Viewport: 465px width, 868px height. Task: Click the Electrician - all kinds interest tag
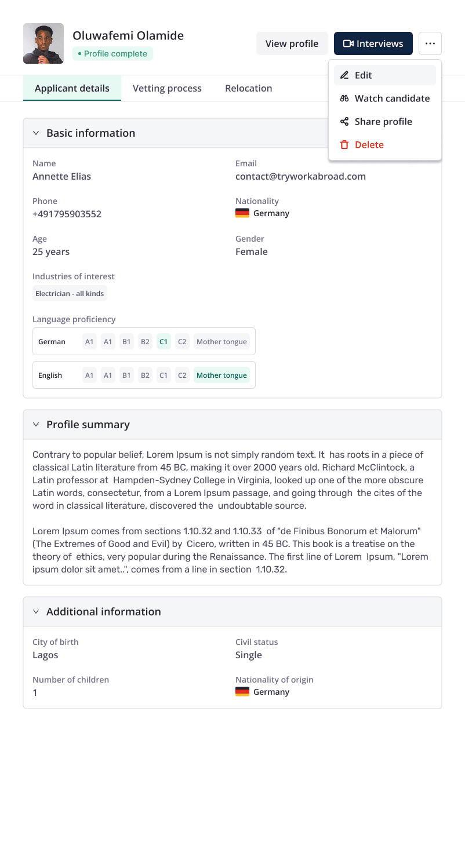click(x=70, y=294)
